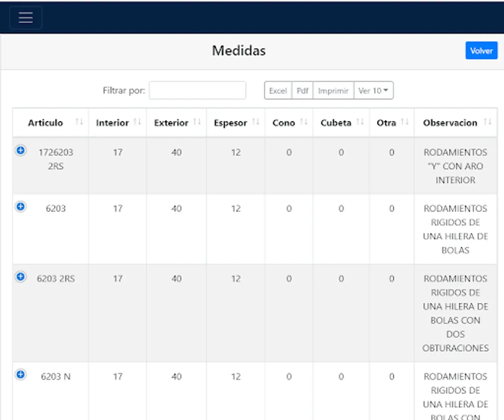Expand the 6203 N row plus icon
Viewport: 504px width, 420px height.
click(21, 374)
